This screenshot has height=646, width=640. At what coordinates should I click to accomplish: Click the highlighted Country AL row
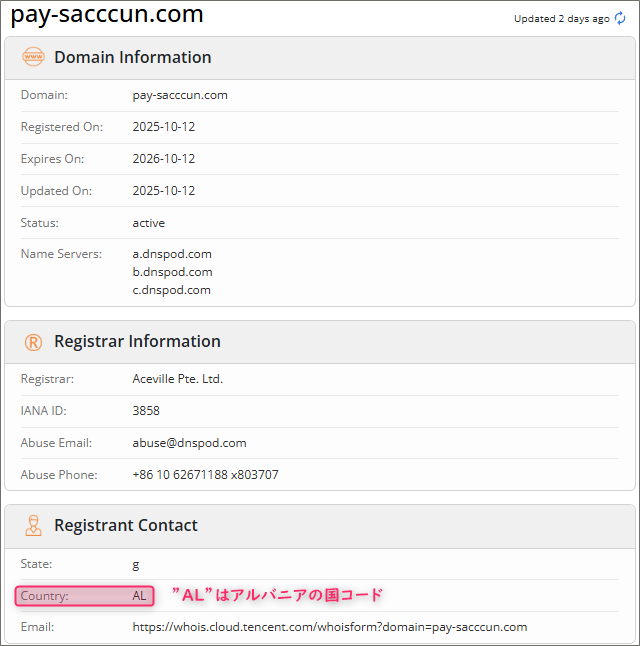[x=85, y=596]
